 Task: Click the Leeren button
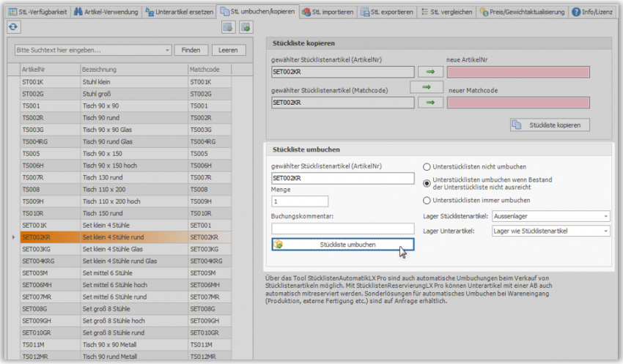click(228, 50)
